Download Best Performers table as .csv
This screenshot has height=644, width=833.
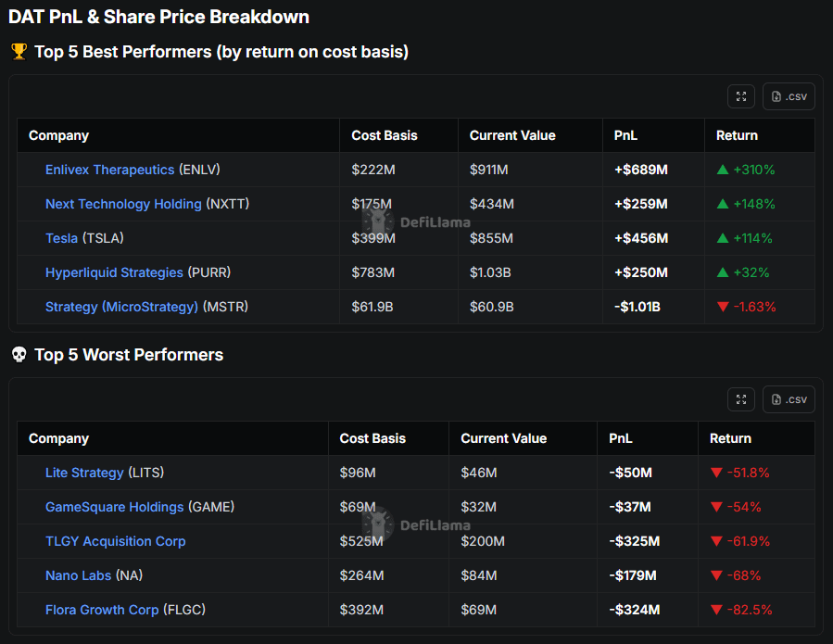(x=789, y=96)
